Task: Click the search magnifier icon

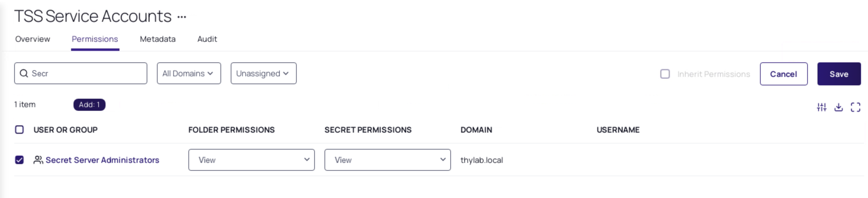Action: click(24, 73)
